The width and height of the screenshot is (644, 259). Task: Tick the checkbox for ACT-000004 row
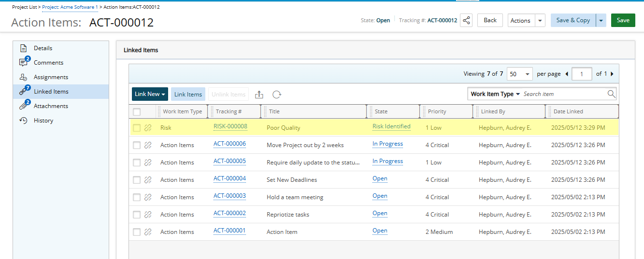pos(137,180)
